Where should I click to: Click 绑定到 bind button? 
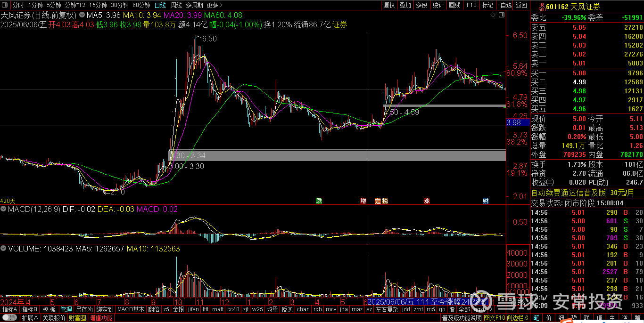[105, 310]
